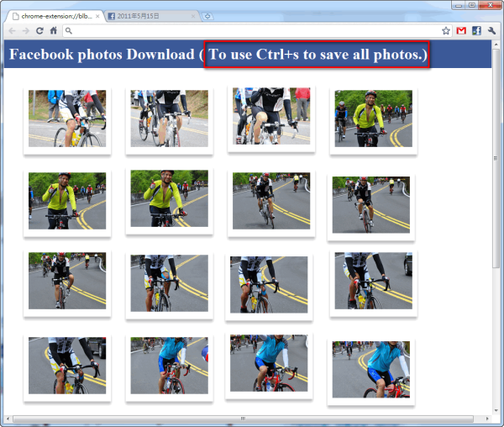The image size is (504, 427).
Task: Click the Facebook photos extension icon
Action: pos(476,31)
